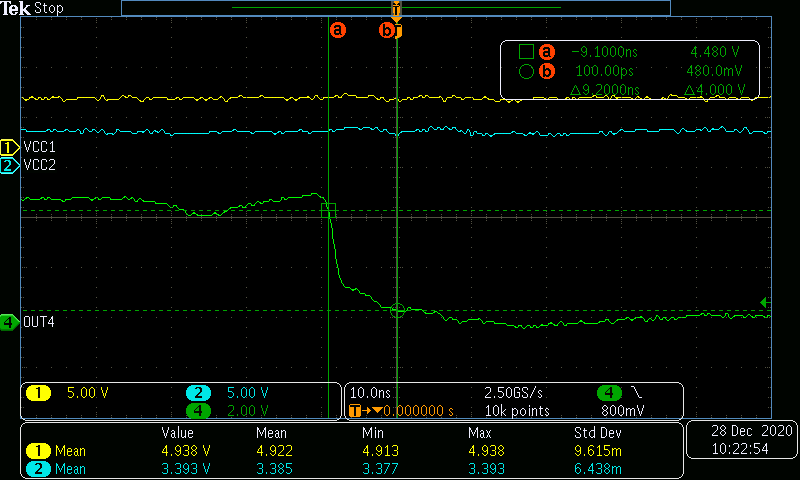Click the channel 1 VCC1 ground marker
The height and width of the screenshot is (480, 800).
coord(8,147)
